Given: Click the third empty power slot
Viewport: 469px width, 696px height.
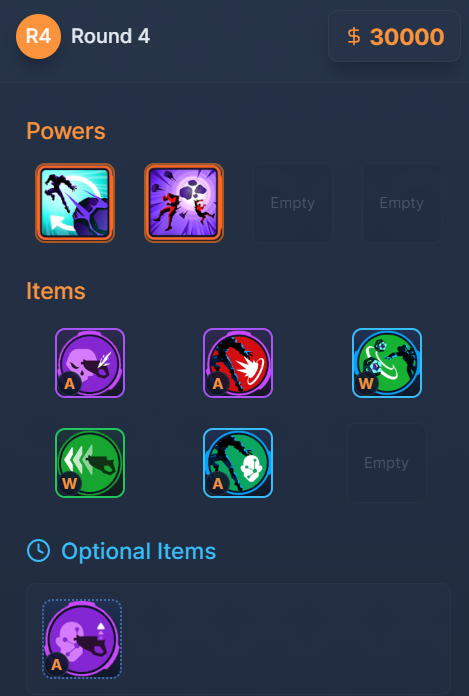Looking at the screenshot, I should point(293,203).
